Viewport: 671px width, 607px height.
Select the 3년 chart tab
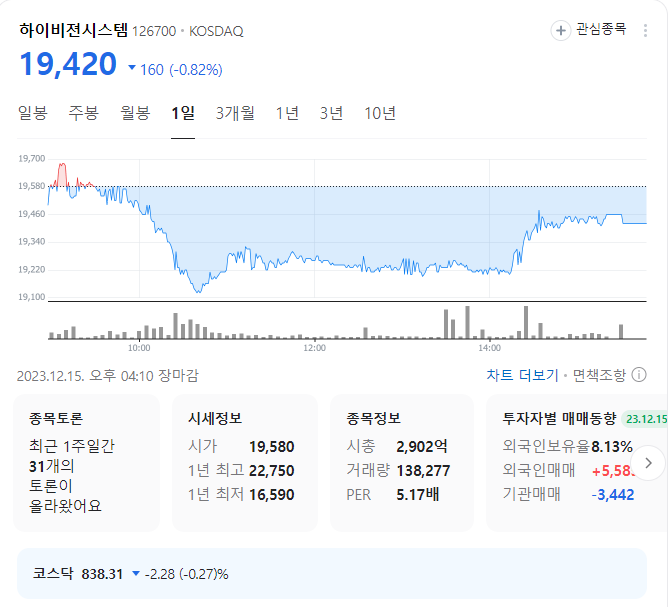[331, 113]
